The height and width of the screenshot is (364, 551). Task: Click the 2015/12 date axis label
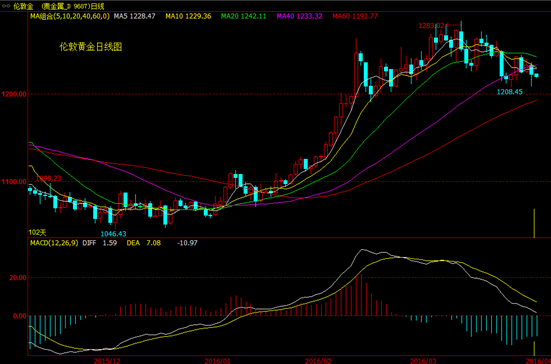(x=107, y=360)
